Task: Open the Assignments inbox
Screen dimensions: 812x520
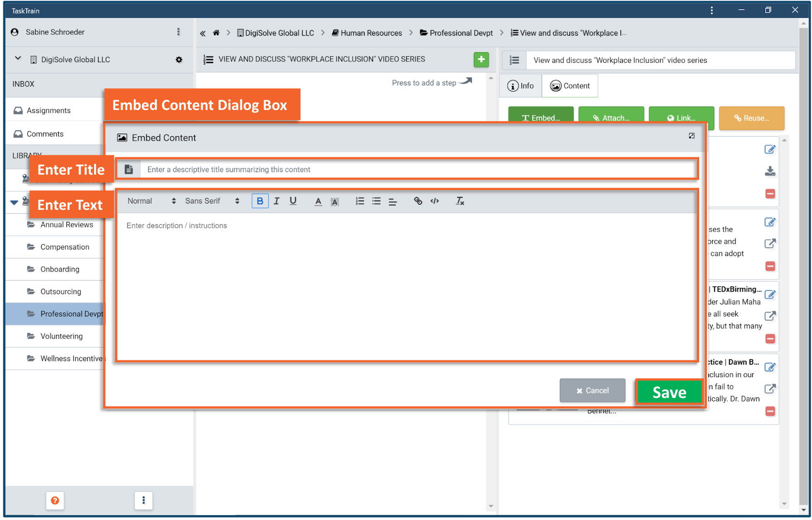Action: point(48,110)
